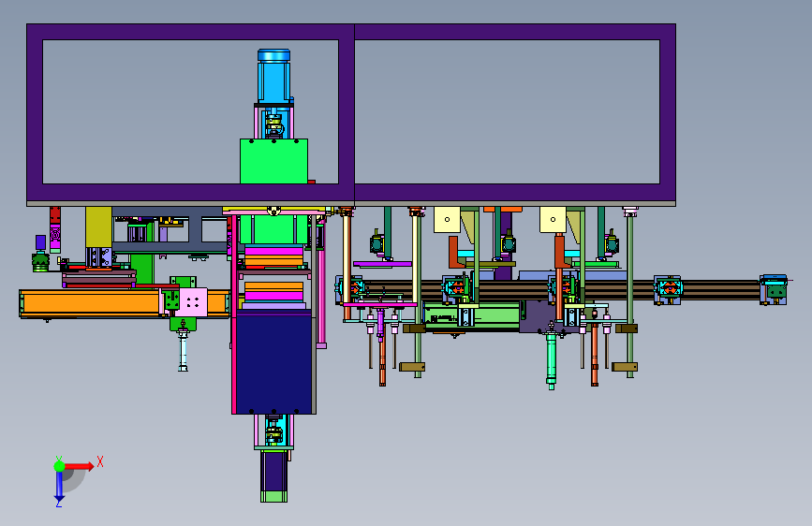Select the tall magenta rod beside blue block
The width and height of the screenshot is (812, 526).
pos(321,282)
